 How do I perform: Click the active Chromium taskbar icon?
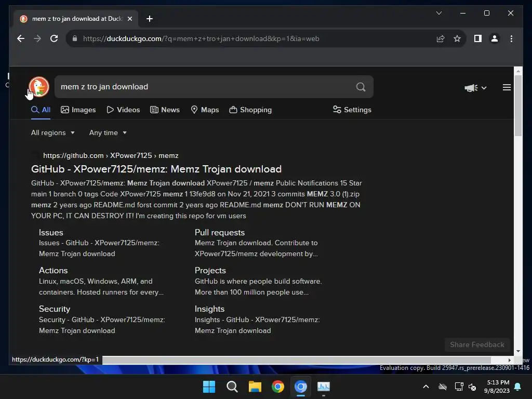[x=301, y=387]
